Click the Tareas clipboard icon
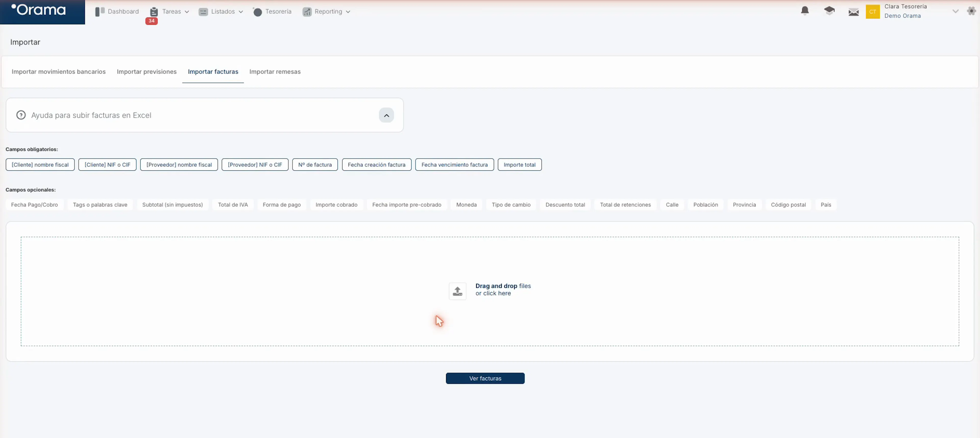Viewport: 980px width, 438px height. click(x=154, y=12)
